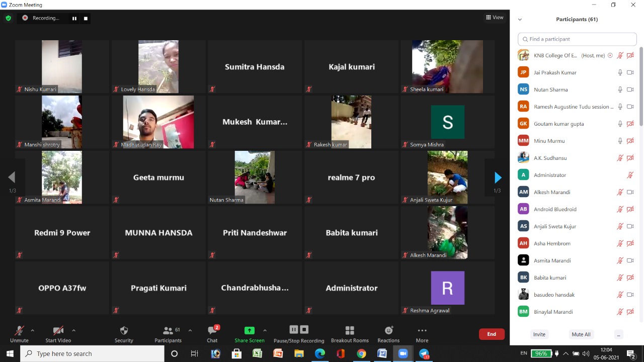
Task: Select the Sumitra Hansda tile
Action: 255,66
